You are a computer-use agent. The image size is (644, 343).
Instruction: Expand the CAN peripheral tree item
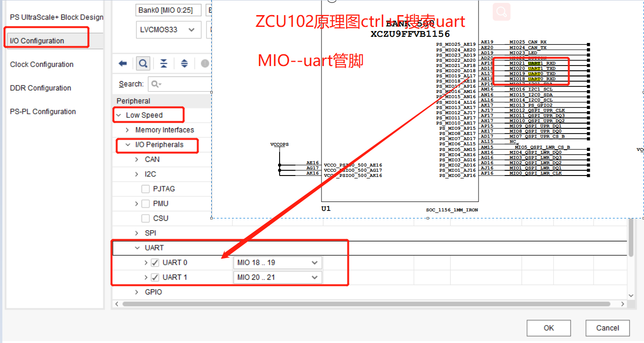[x=136, y=159]
